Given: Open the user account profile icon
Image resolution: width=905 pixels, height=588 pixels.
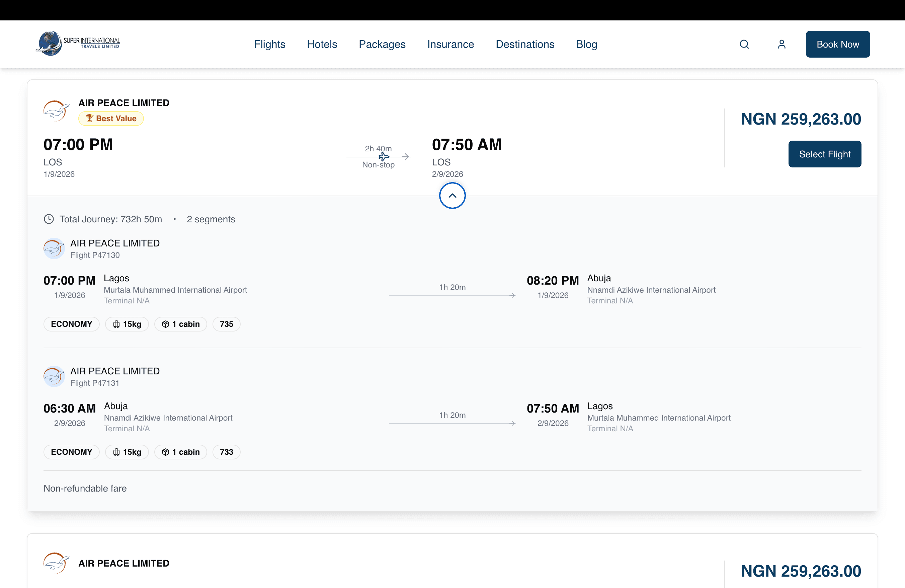Looking at the screenshot, I should click(x=781, y=45).
